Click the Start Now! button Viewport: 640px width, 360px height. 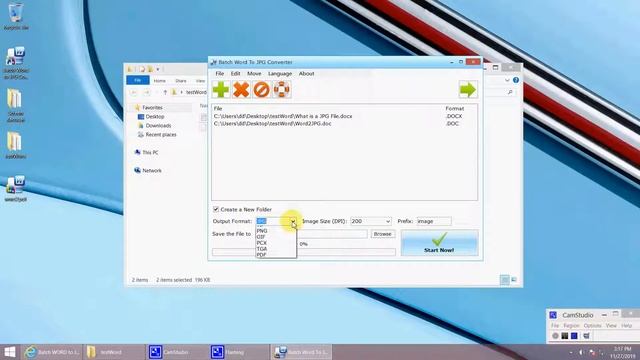(x=439, y=243)
